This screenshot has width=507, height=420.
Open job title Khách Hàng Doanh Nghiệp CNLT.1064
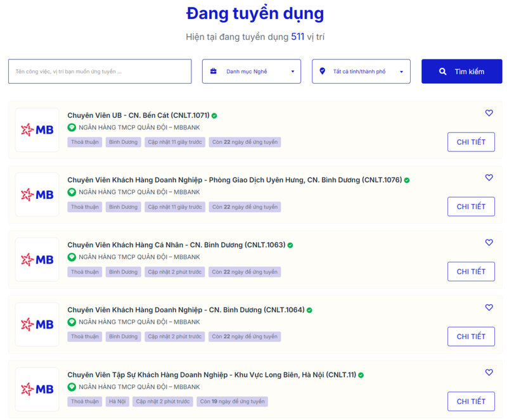pos(186,310)
